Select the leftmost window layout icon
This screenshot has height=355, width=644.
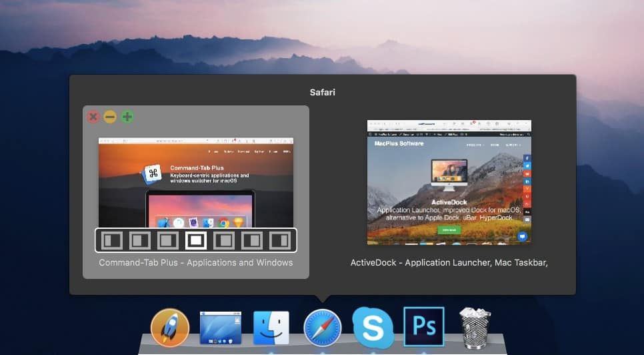pyautogui.click(x=111, y=240)
